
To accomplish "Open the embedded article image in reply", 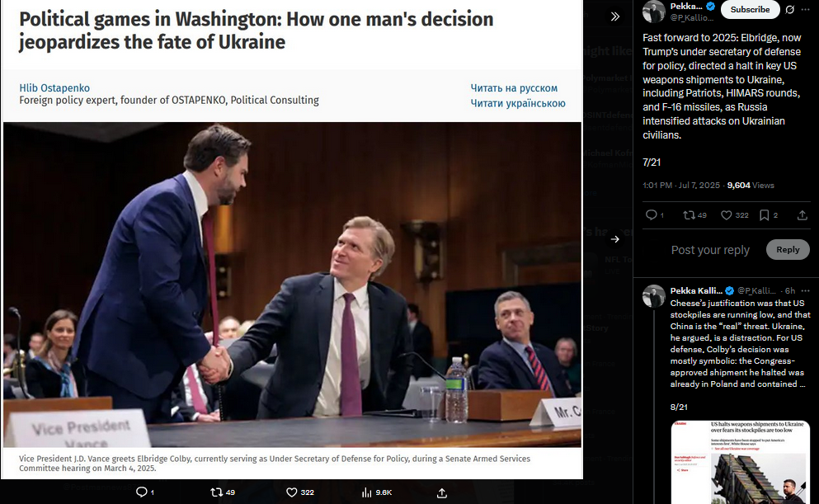I will click(x=741, y=462).
